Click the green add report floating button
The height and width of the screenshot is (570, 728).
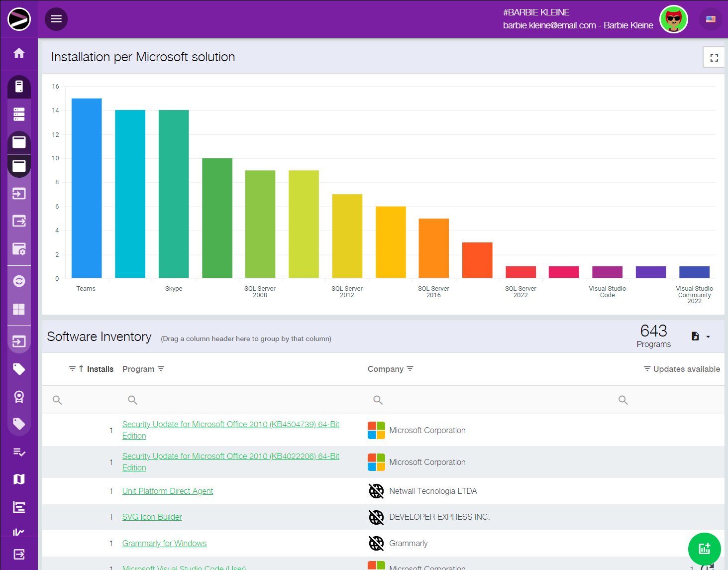(704, 549)
